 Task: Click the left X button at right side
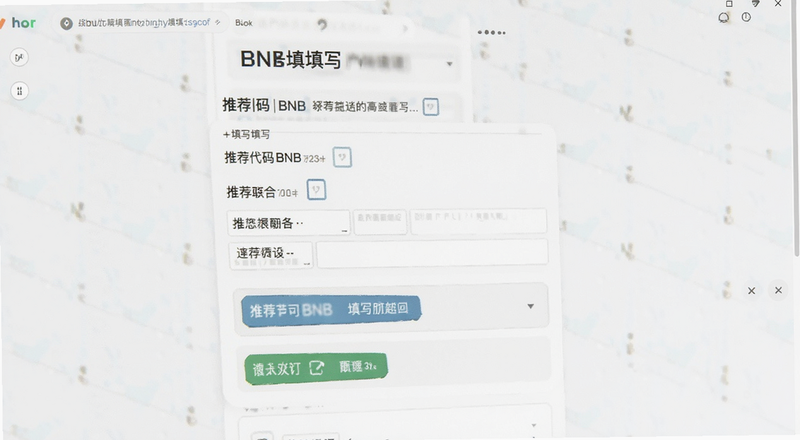click(752, 291)
